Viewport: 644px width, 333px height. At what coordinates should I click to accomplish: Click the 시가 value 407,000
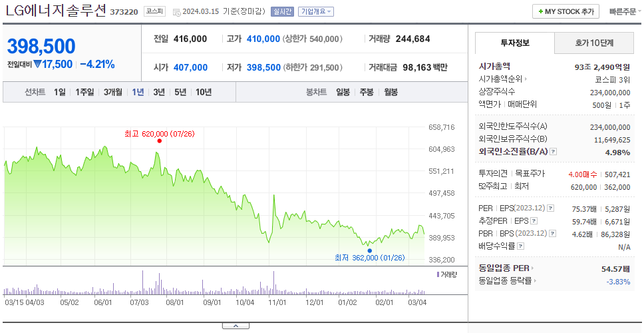[x=190, y=67]
